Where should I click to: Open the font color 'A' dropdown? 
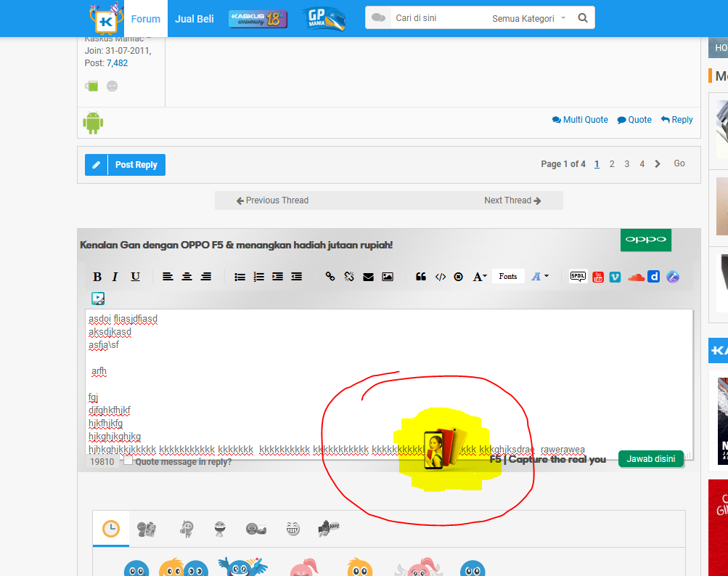540,277
